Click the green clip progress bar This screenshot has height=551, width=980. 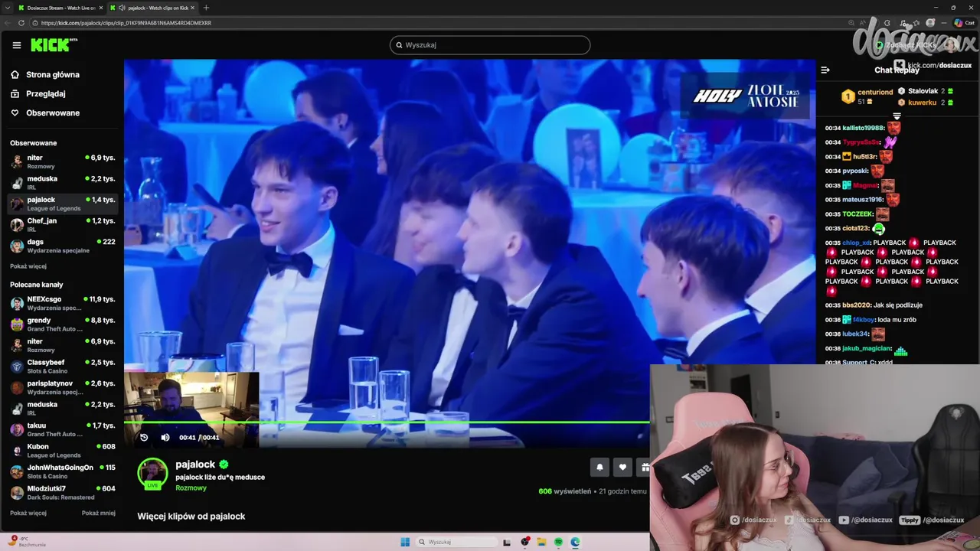click(387, 422)
